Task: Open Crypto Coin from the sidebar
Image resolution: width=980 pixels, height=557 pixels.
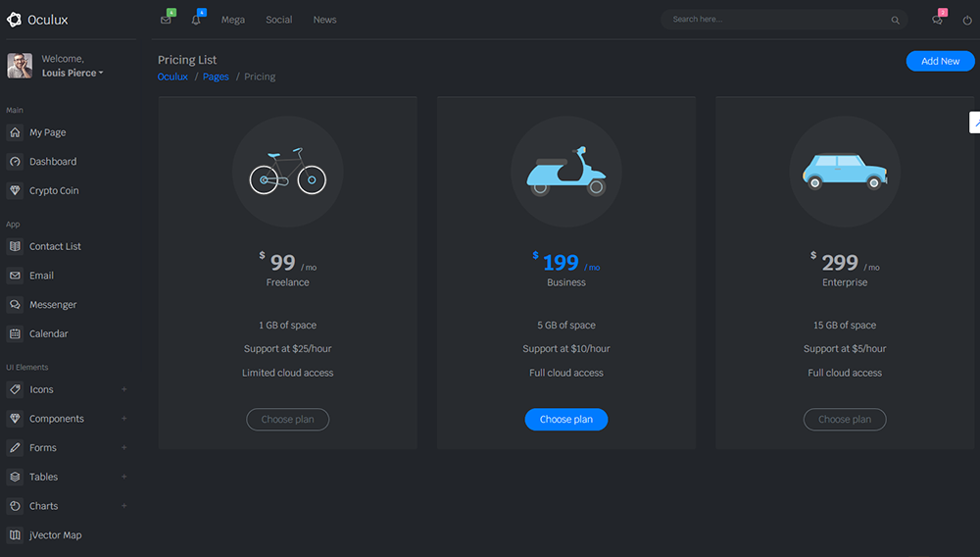Action: [54, 190]
